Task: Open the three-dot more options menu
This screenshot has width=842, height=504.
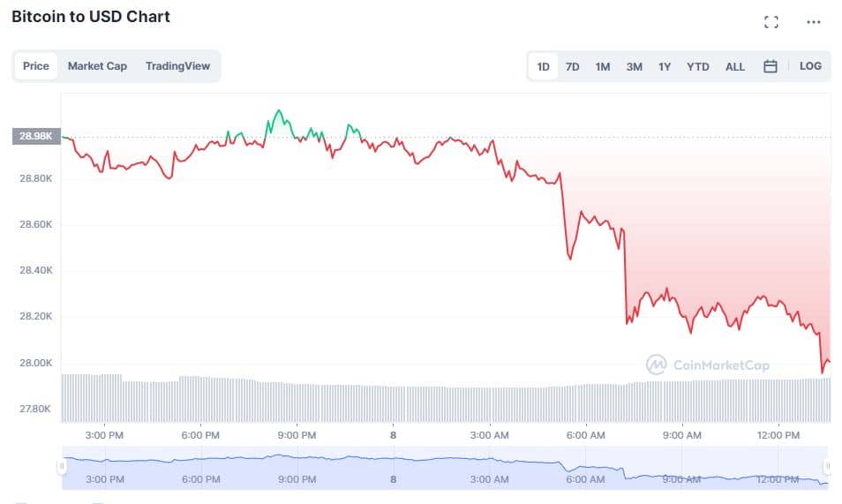Action: [813, 22]
